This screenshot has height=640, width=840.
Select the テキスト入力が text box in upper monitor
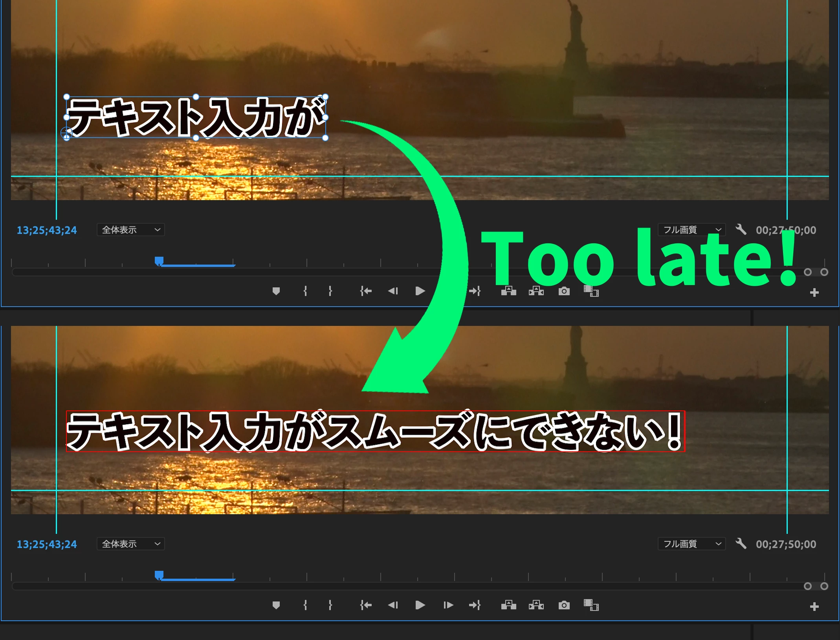[196, 117]
